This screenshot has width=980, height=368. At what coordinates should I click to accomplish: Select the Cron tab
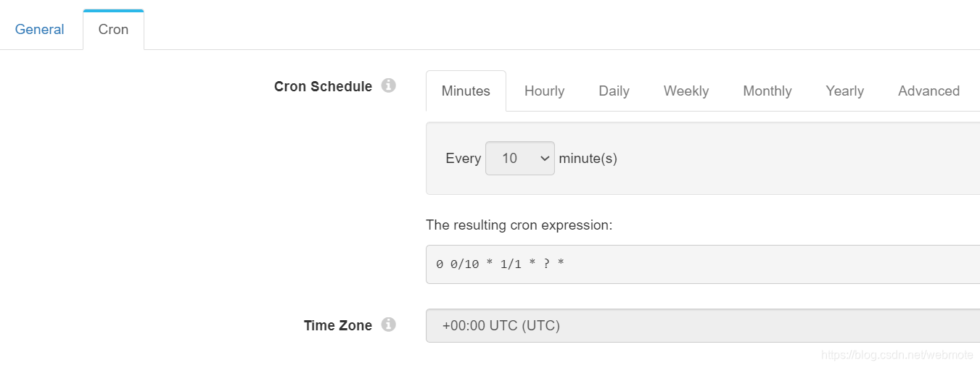(113, 30)
